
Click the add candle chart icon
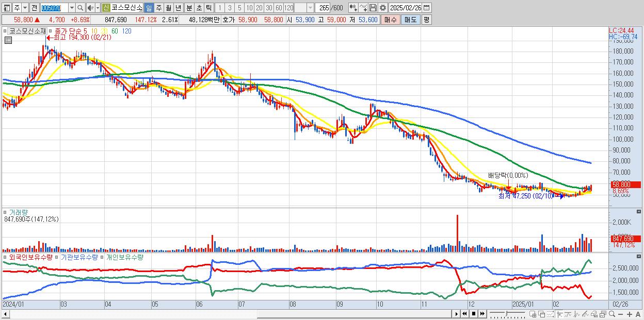[353, 8]
